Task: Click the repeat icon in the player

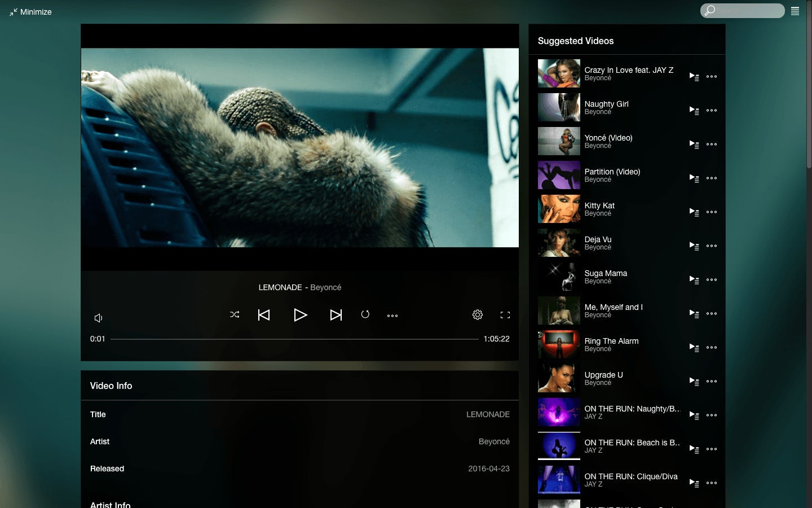Action: (365, 315)
